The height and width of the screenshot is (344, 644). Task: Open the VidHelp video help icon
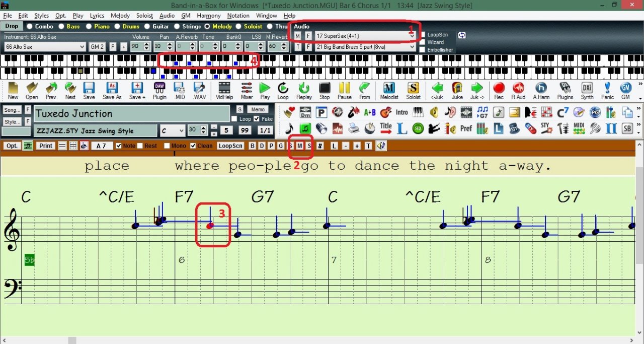coord(224,91)
